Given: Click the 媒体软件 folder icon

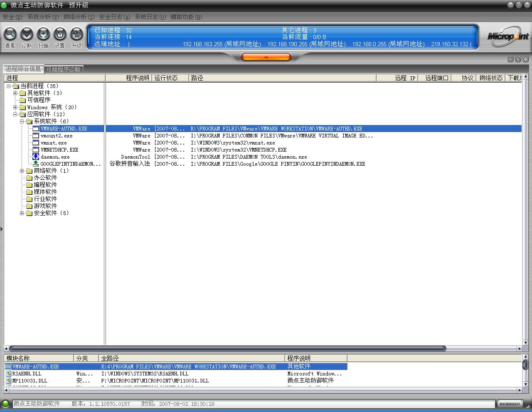Looking at the screenshot, I should (x=29, y=192).
